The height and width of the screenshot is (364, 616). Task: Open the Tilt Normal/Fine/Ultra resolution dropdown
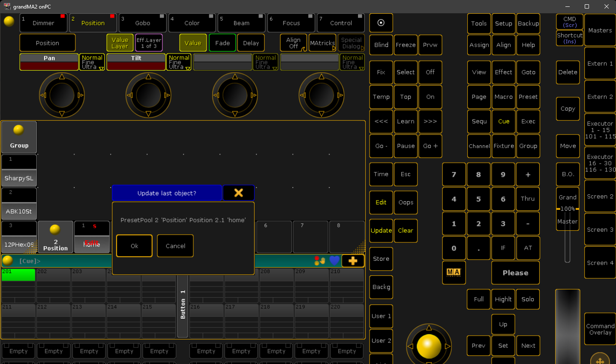(x=179, y=62)
